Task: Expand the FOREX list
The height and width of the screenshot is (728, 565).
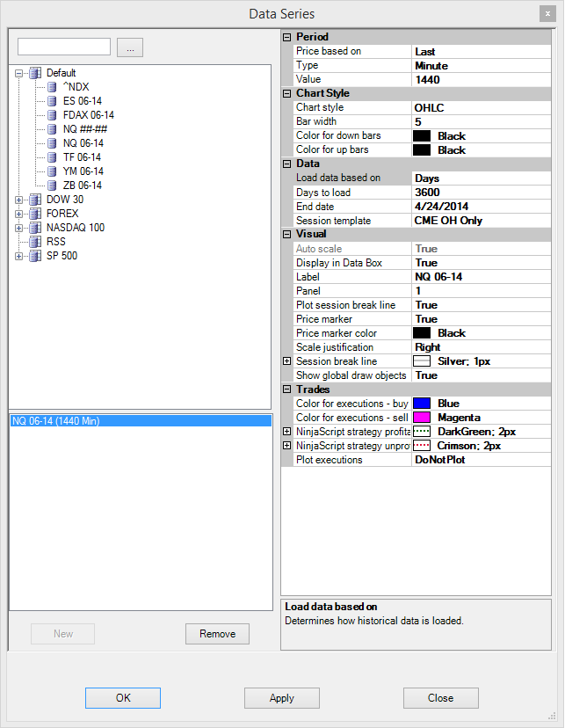Action: (18, 214)
